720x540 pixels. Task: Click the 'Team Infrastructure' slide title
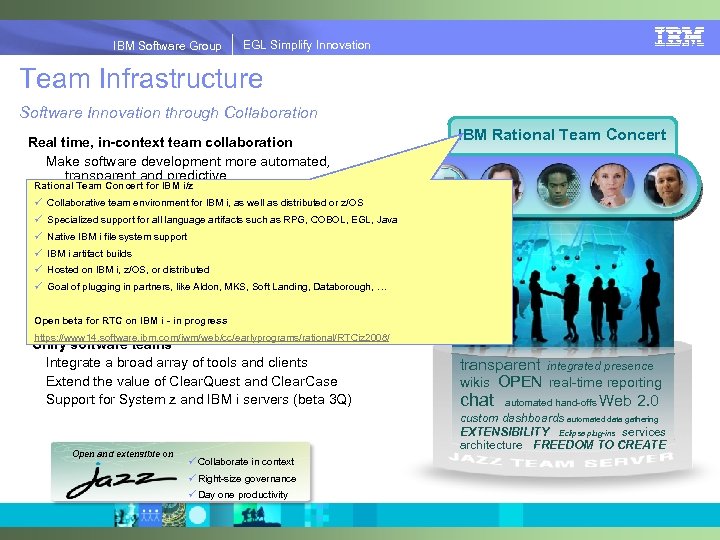pos(141,78)
